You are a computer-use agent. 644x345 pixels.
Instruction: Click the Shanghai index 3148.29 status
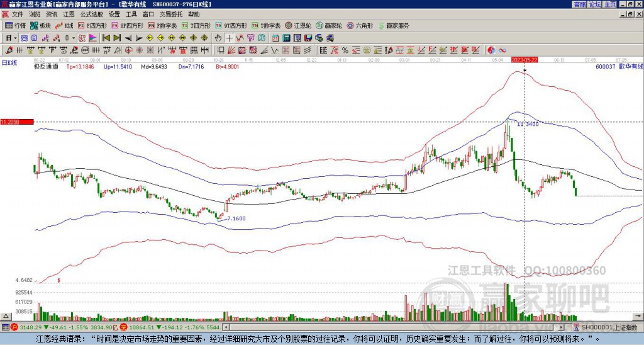pyautogui.click(x=31, y=327)
